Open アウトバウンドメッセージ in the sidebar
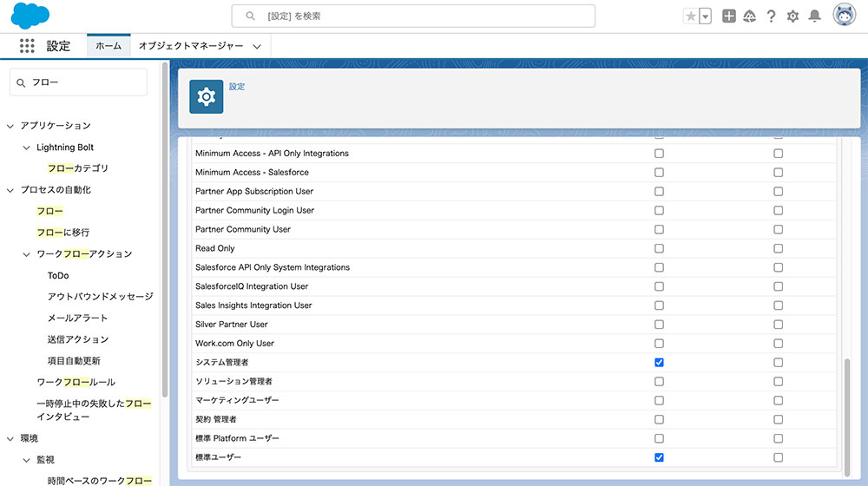 100,297
